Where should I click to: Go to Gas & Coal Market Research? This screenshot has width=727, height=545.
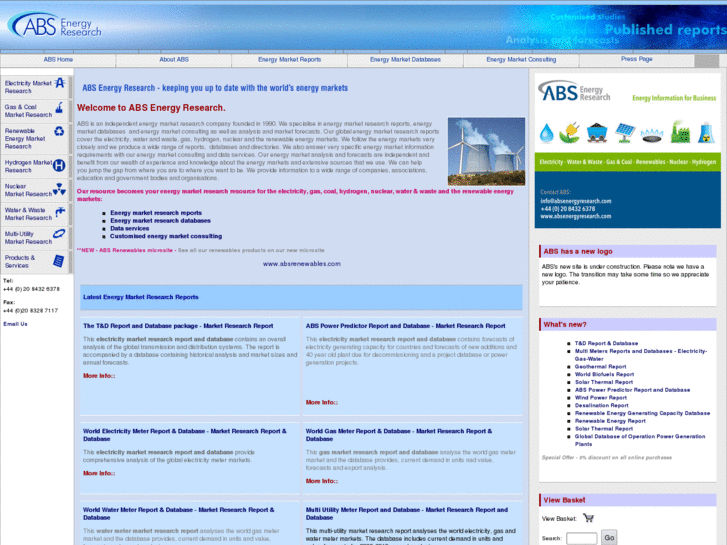point(28,111)
